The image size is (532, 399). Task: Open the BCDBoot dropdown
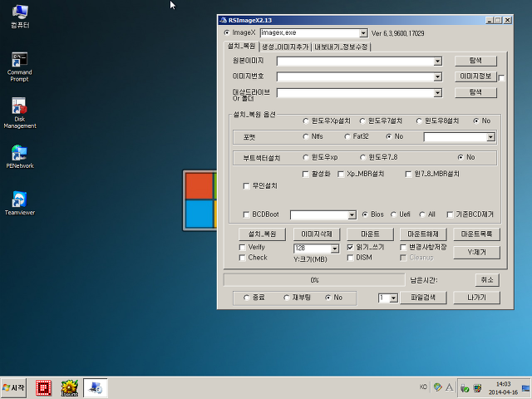(352, 215)
